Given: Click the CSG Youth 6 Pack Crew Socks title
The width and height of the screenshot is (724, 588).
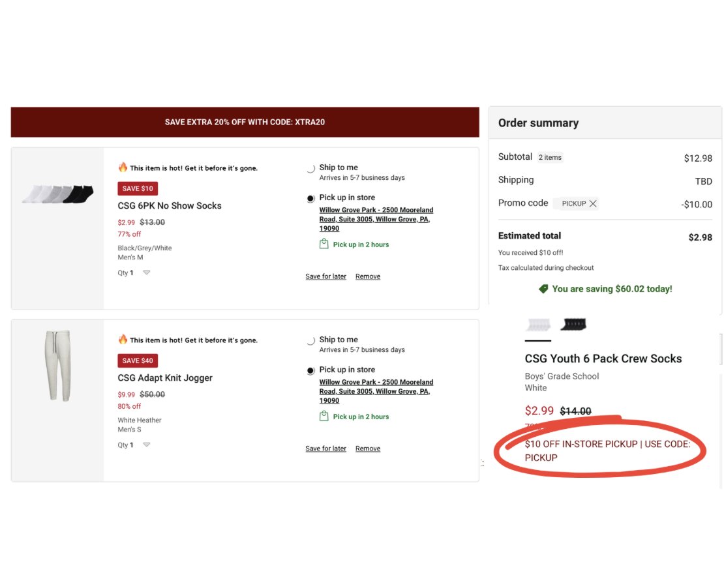Looking at the screenshot, I should coord(603,359).
